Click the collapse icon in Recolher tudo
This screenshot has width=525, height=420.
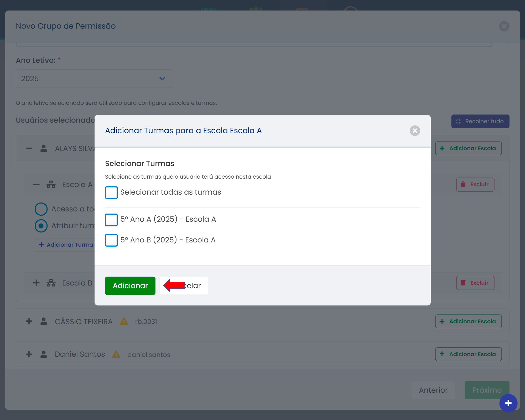coord(458,121)
